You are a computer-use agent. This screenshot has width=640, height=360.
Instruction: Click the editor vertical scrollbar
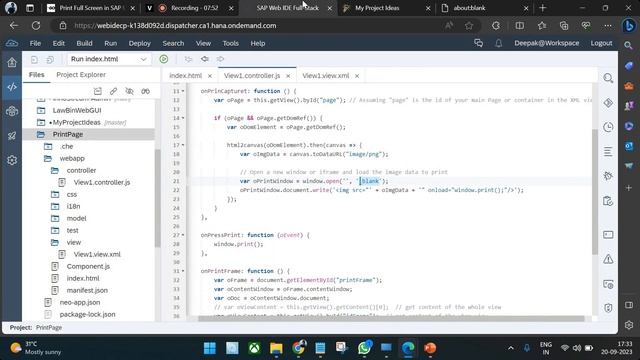click(x=595, y=192)
